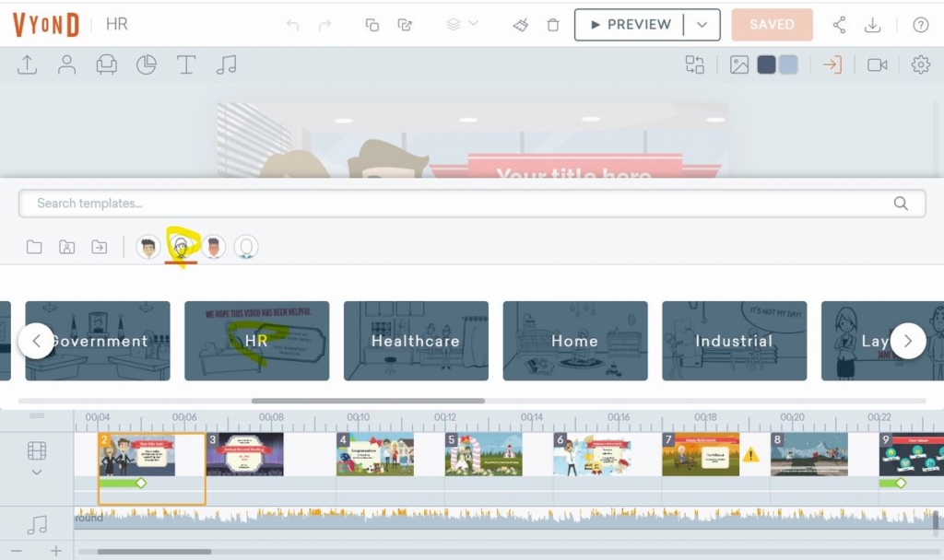
Task: Click the copy icon
Action: point(372,25)
